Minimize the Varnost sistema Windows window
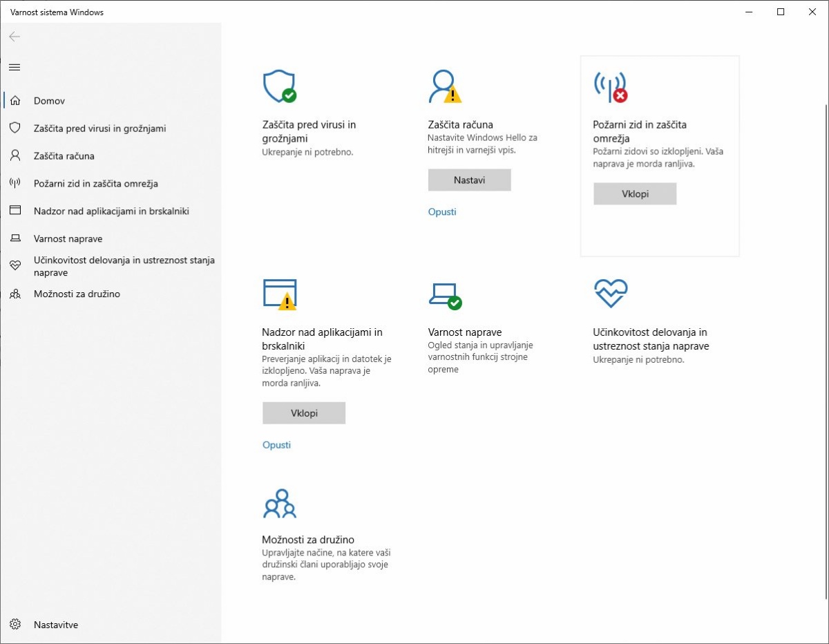The height and width of the screenshot is (644, 829). pos(749,12)
